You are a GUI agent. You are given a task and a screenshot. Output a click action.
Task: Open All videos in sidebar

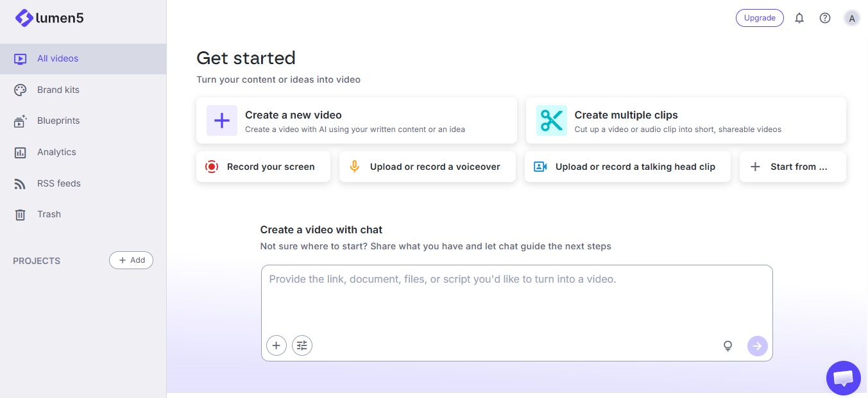(x=83, y=58)
